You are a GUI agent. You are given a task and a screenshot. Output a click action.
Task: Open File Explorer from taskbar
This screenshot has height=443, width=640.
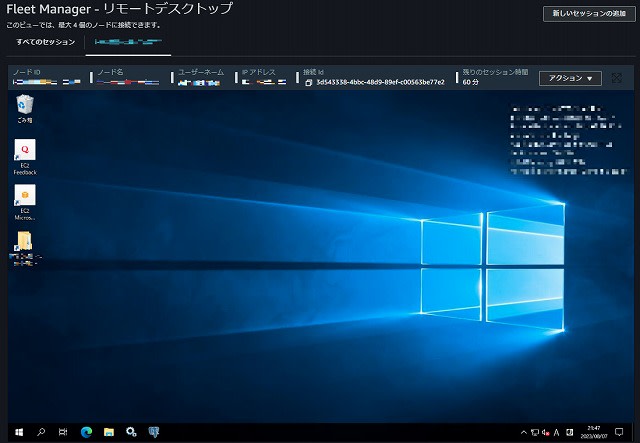(109, 432)
